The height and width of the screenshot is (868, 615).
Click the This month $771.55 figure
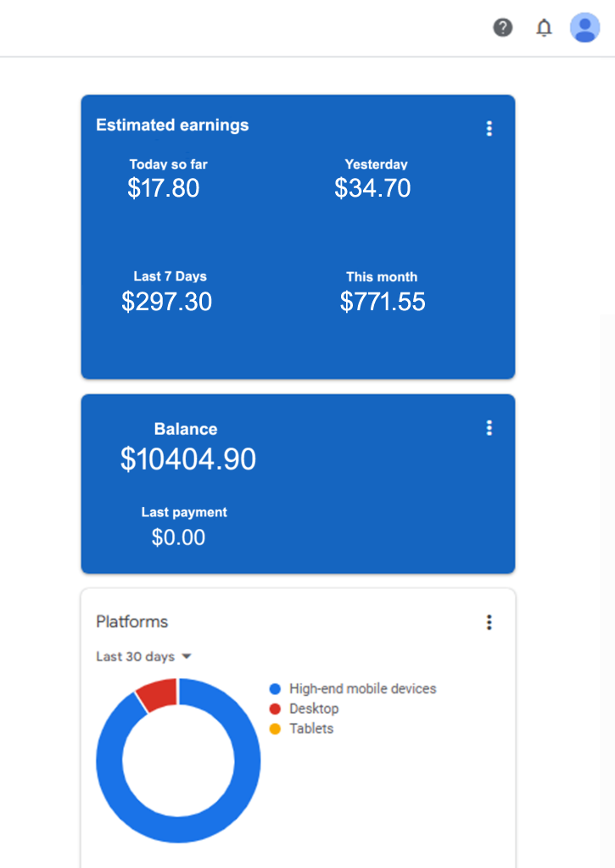(x=383, y=302)
